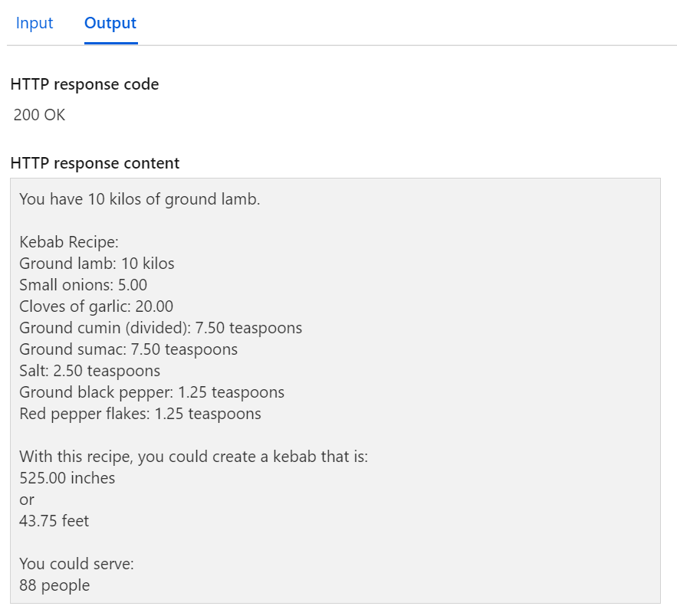Click the Ground lamb 10 kilos line
This screenshot has height=616, width=677.
[97, 264]
